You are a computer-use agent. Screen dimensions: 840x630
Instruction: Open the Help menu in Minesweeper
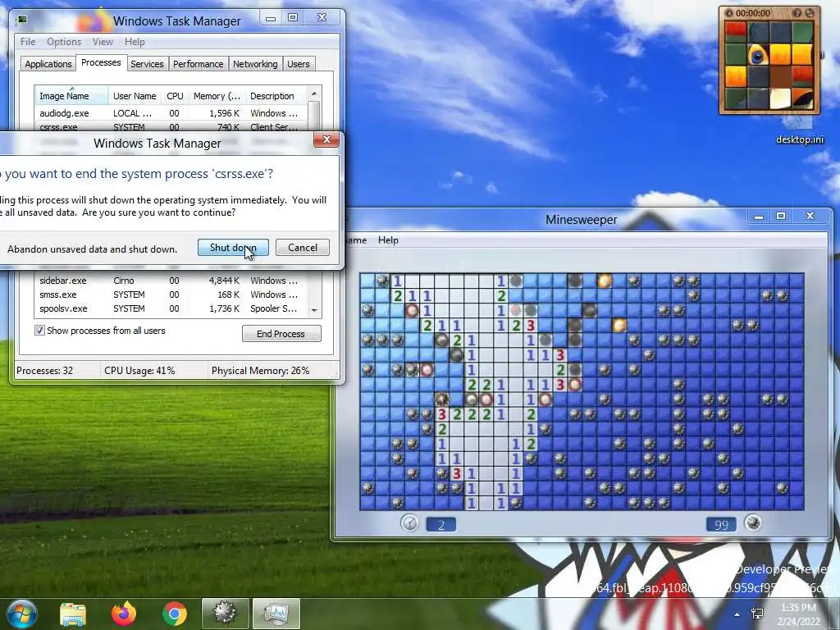tap(388, 240)
